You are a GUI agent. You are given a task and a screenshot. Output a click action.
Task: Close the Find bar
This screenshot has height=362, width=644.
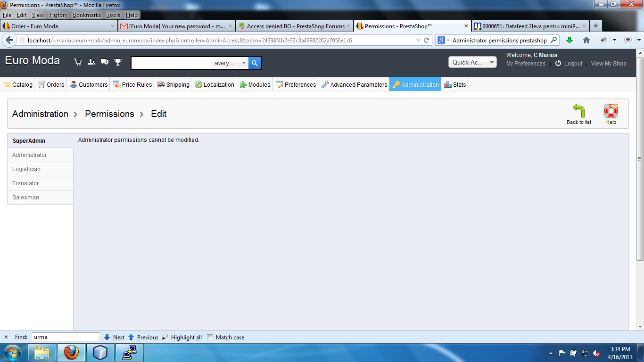point(6,337)
